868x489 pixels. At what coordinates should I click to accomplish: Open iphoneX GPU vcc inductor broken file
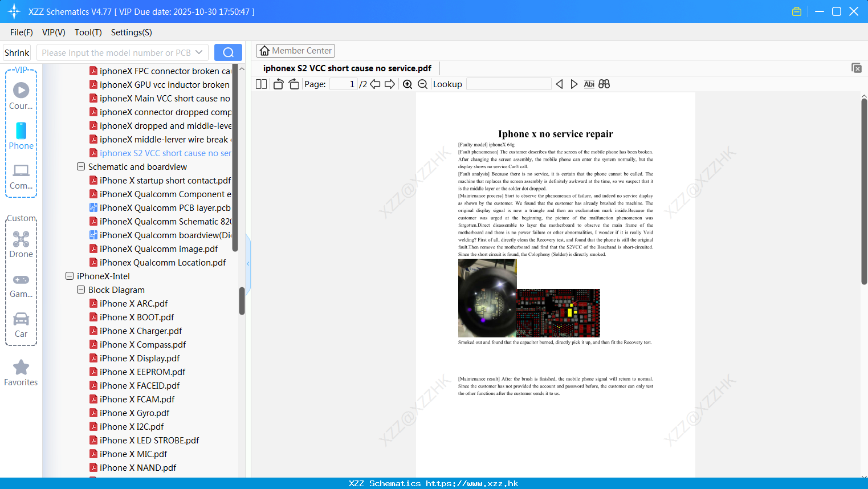pos(160,85)
